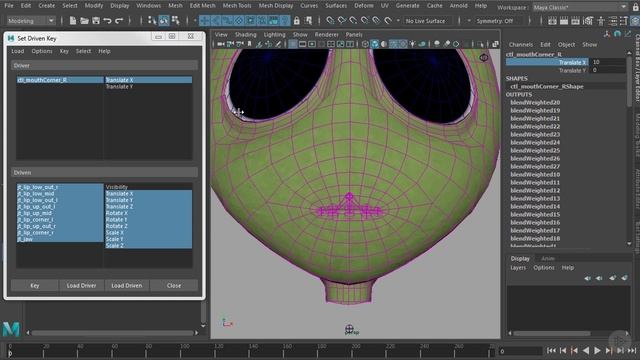This screenshot has width=640, height=360.
Task: Select by component type mode icon
Action: 176,20
